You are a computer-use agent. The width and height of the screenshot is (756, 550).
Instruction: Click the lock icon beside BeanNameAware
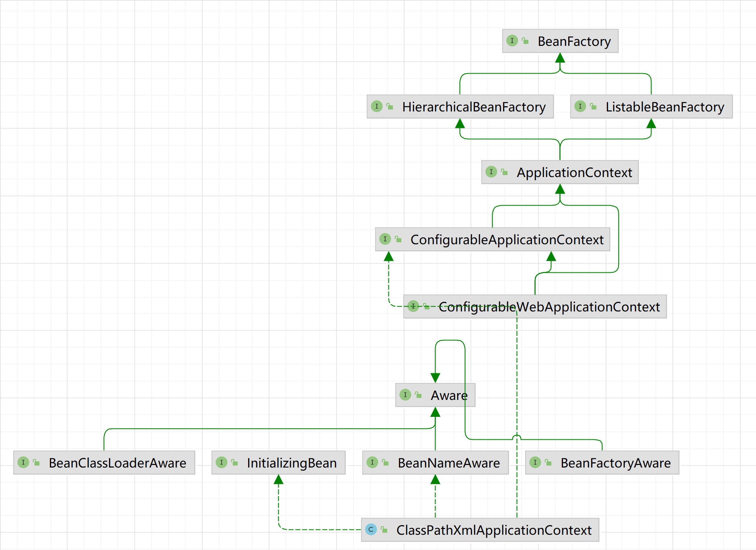click(x=385, y=462)
